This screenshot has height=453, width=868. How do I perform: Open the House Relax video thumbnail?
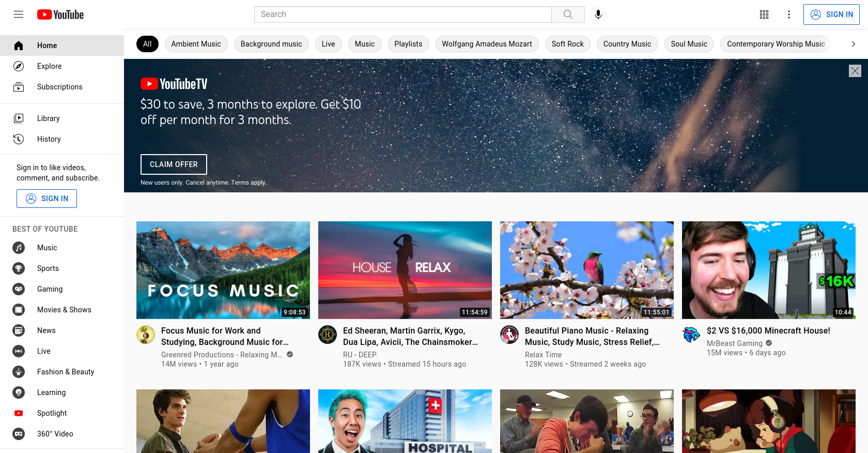405,270
